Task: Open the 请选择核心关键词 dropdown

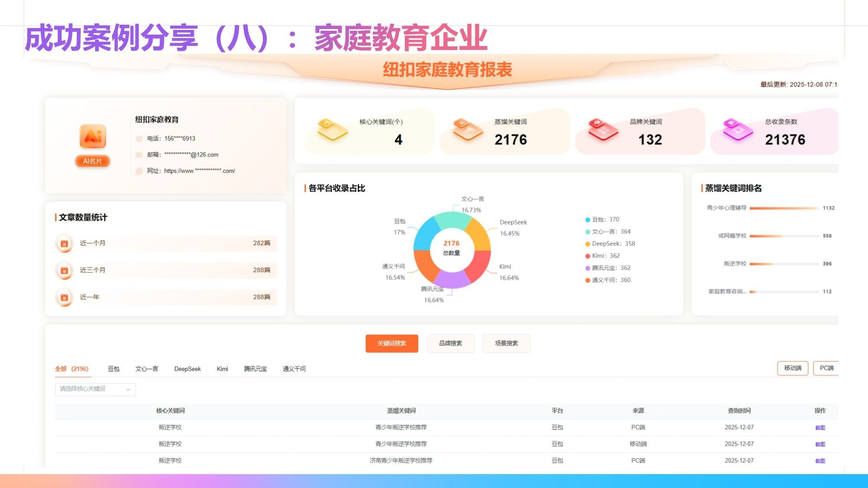Action: click(95, 389)
